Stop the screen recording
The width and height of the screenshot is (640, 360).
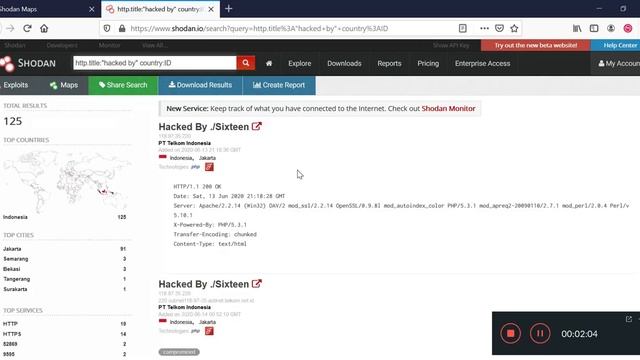pos(510,333)
